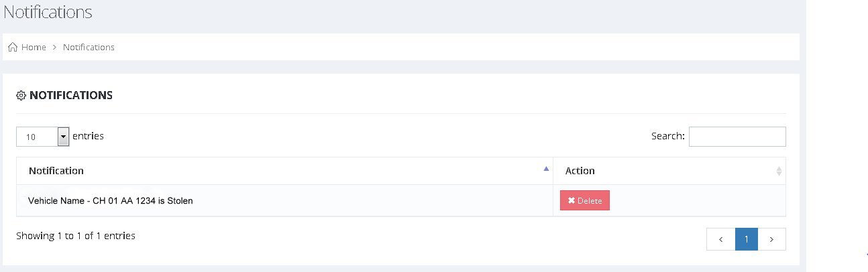Screen dimensions: 868x272
Task: Select the CH 01 AA 1234 Stolen row
Action: (x=111, y=201)
